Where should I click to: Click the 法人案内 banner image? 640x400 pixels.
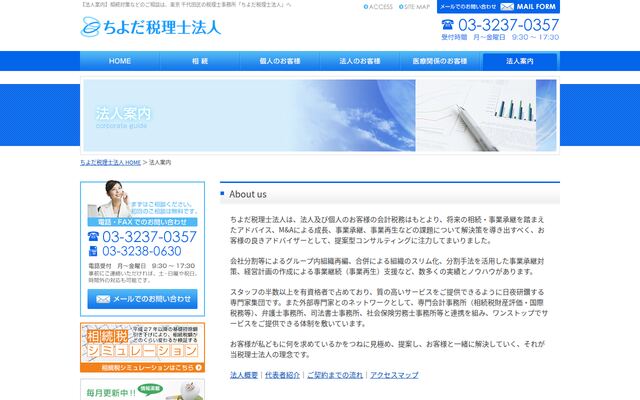click(320, 116)
